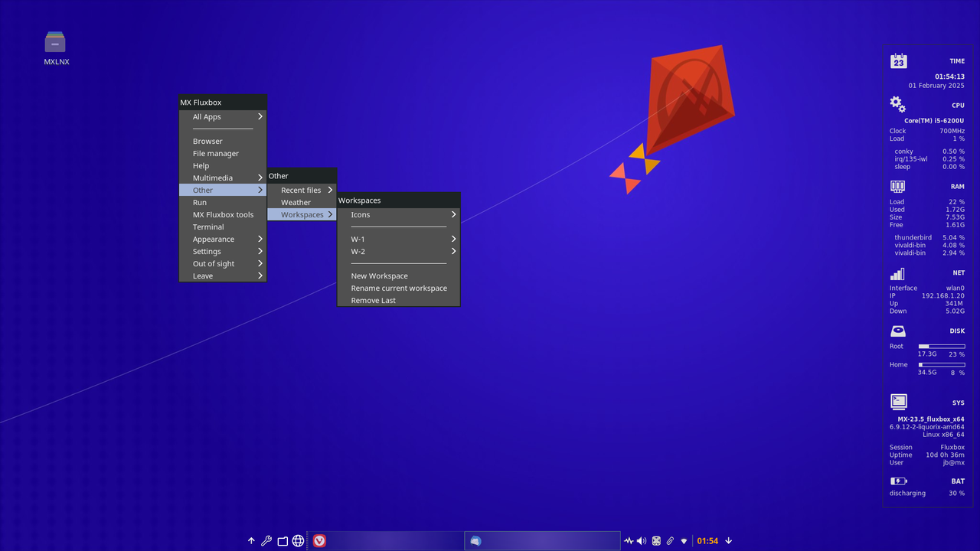Choose New Workspace
The width and height of the screenshot is (980, 551).
(x=398, y=275)
